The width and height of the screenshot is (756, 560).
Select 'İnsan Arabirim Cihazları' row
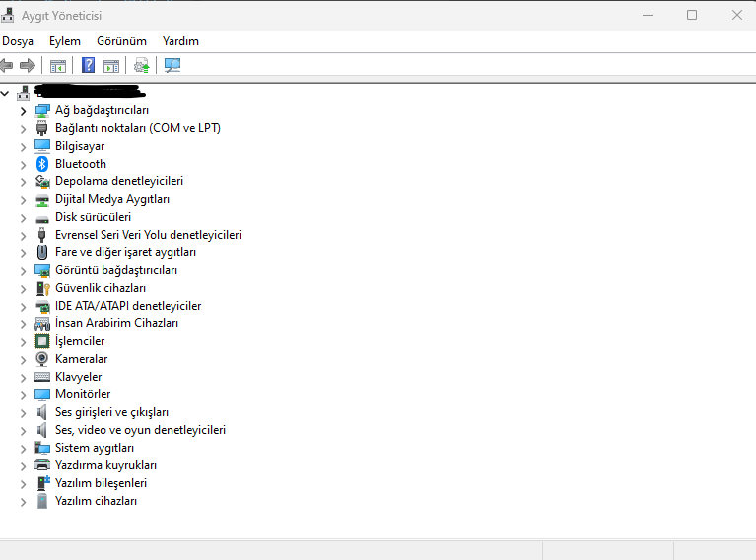[x=116, y=323]
